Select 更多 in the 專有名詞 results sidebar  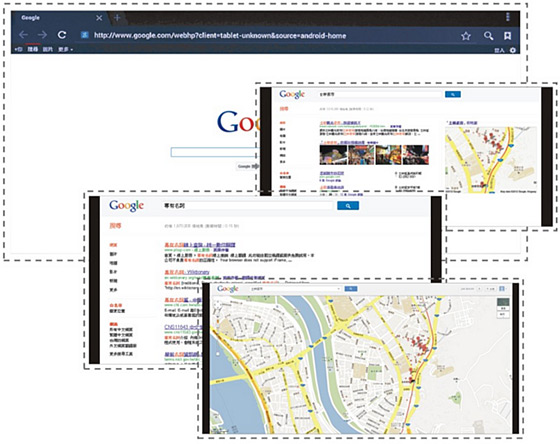113,290
